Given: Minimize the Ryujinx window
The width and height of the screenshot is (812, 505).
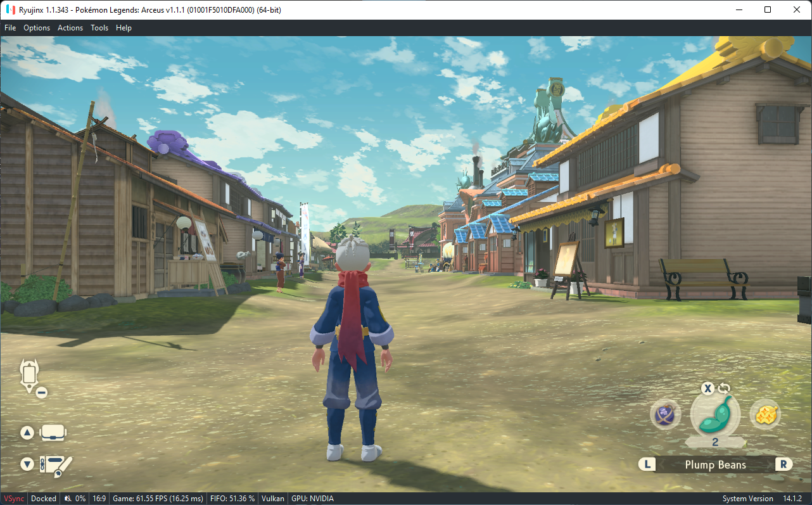Looking at the screenshot, I should coord(739,10).
